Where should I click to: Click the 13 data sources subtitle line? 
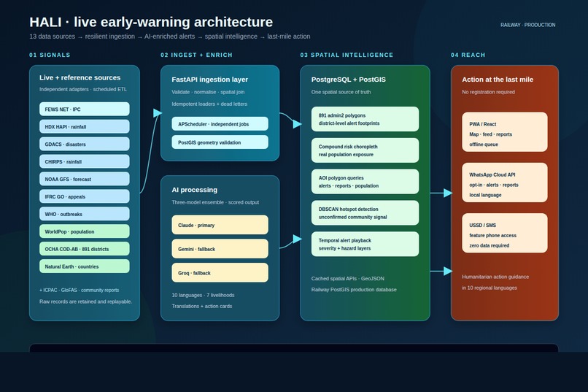pyautogui.click(x=169, y=36)
